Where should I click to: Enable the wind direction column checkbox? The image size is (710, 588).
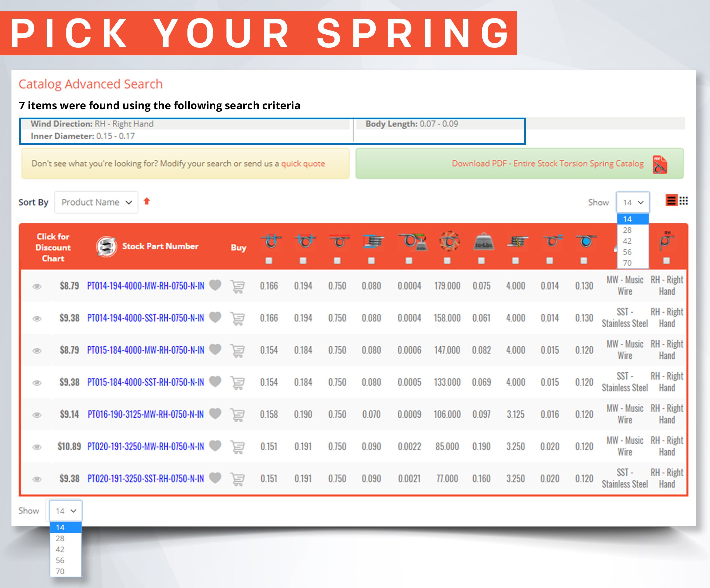click(667, 261)
